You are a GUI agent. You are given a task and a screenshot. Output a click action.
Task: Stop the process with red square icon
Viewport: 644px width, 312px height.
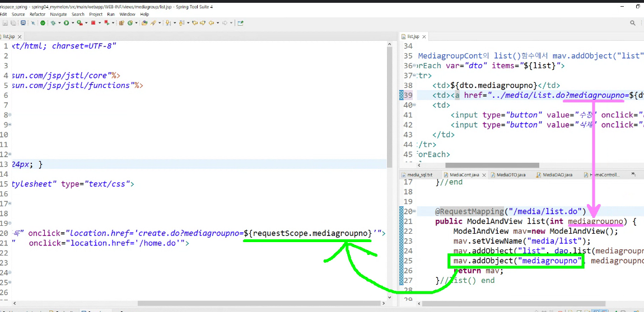(93, 23)
